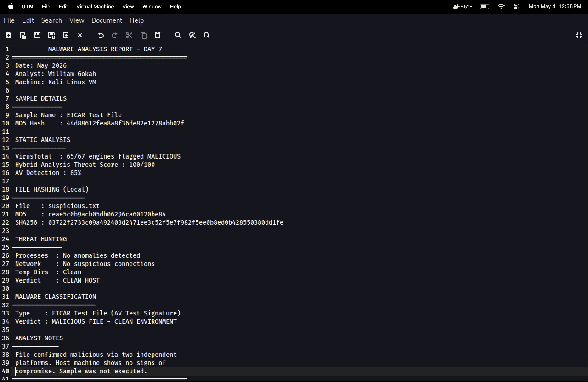The width and height of the screenshot is (588, 382).
Task: Open the editor Help menu
Action: tap(137, 21)
